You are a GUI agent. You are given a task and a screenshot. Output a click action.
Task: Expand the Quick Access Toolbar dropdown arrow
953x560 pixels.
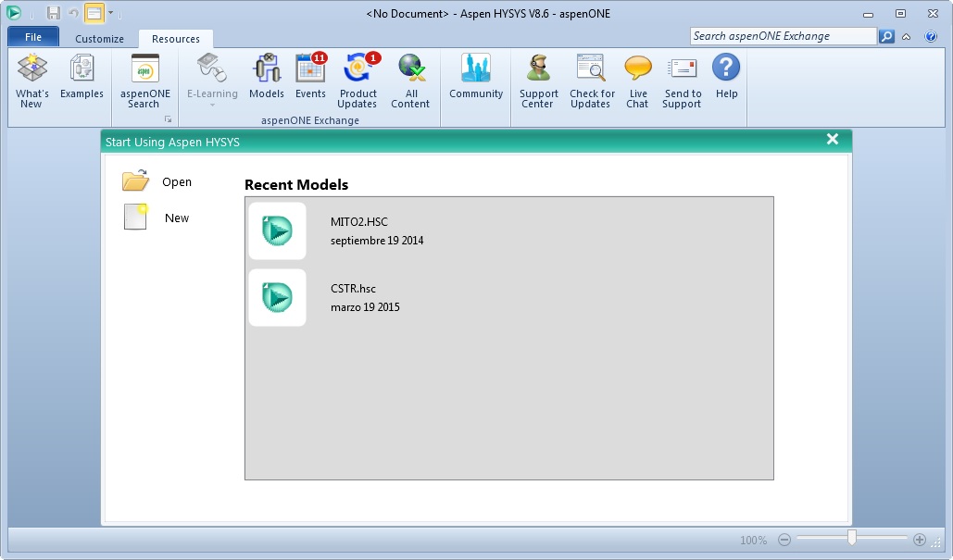(111, 13)
